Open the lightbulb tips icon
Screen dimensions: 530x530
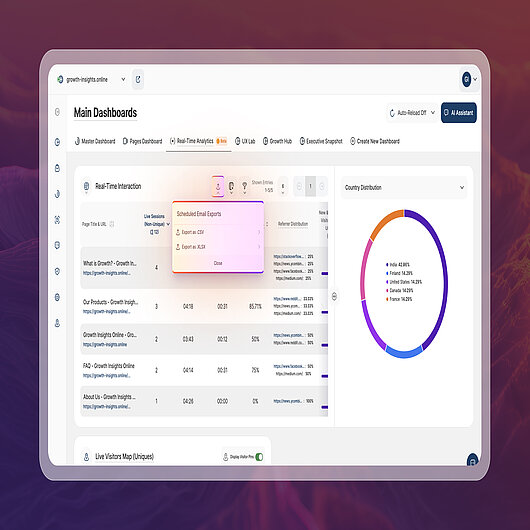tap(244, 186)
